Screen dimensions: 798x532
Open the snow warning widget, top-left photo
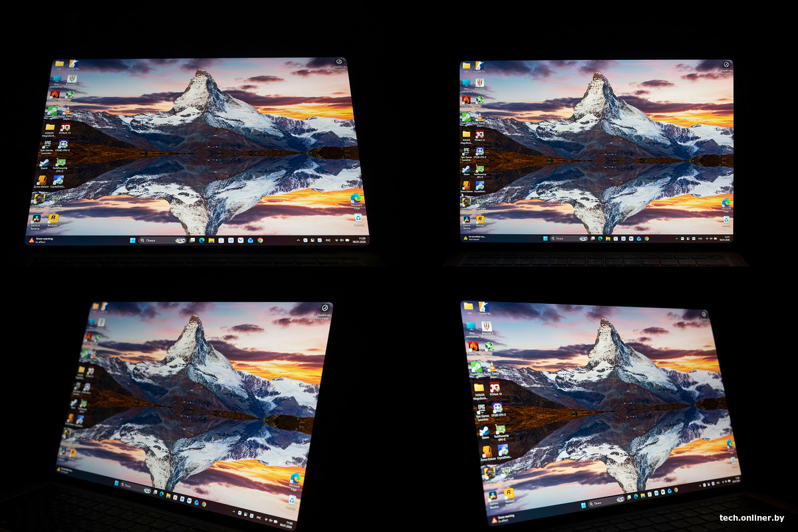pos(41,240)
